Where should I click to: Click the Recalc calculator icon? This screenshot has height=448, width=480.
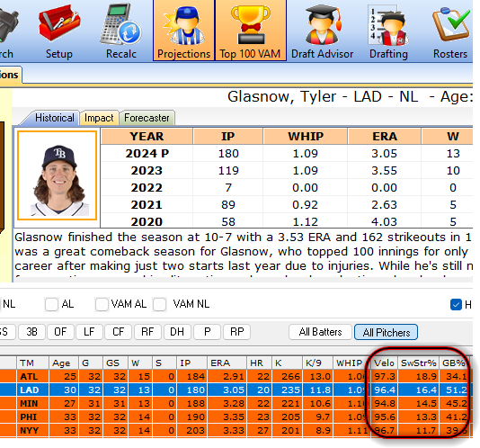121,31
